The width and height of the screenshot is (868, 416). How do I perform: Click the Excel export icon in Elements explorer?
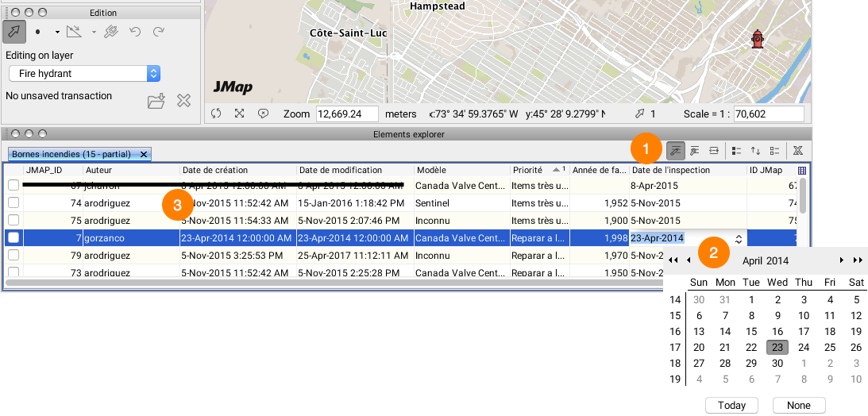[797, 150]
